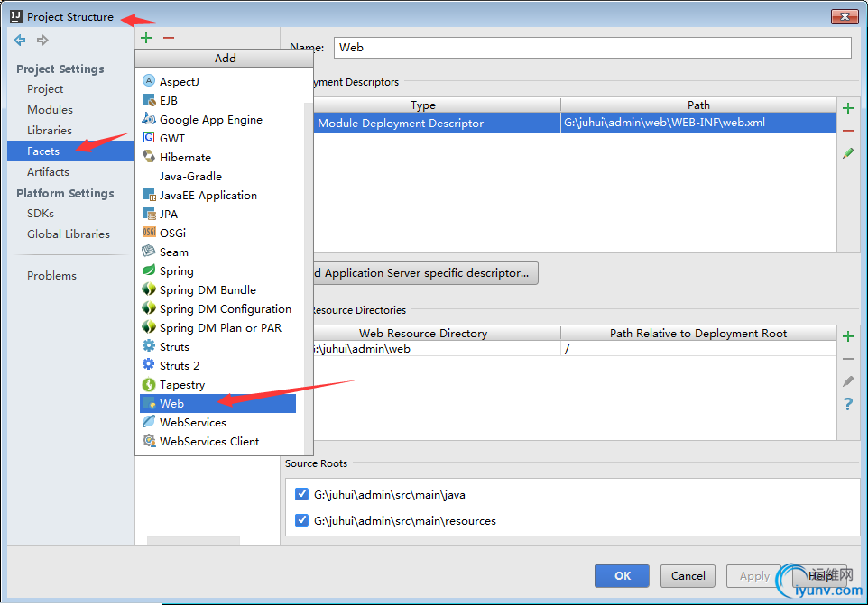868x605 pixels.
Task: Add a deployment descriptor with plus icon
Action: 847,108
